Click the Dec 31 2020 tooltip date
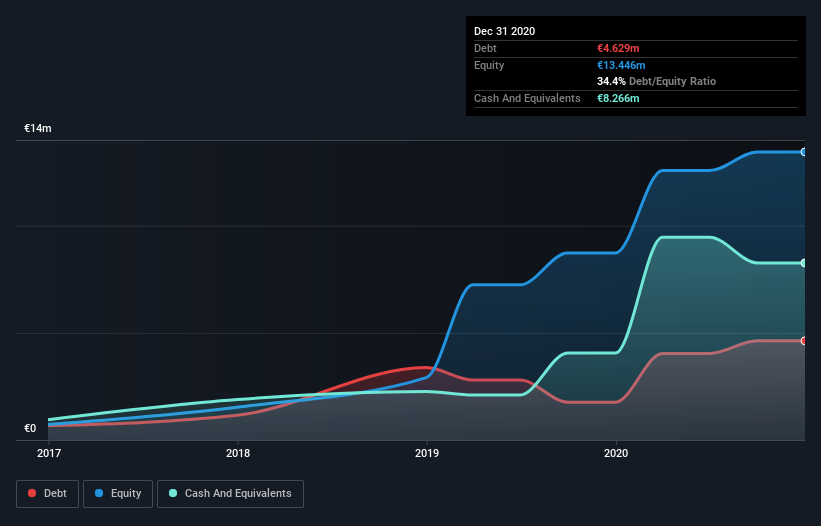This screenshot has width=821, height=526. tap(504, 31)
